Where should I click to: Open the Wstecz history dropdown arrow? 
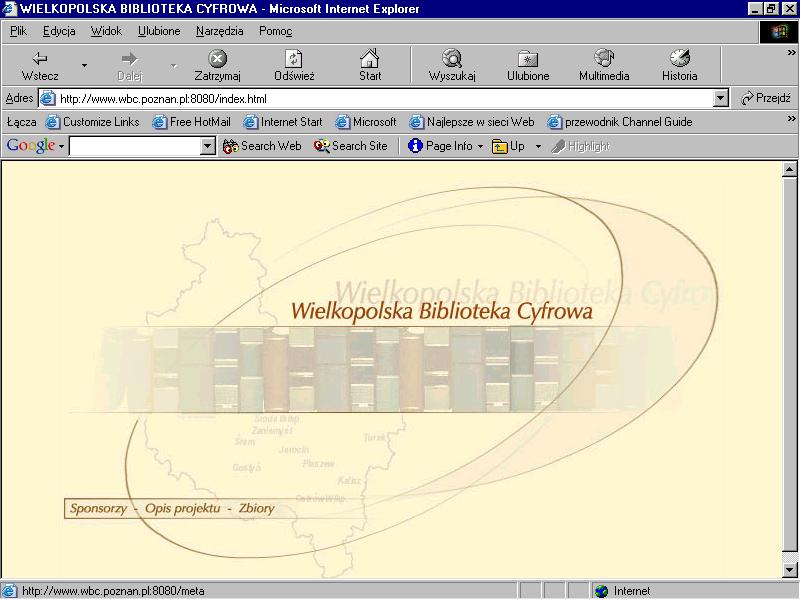(x=84, y=65)
